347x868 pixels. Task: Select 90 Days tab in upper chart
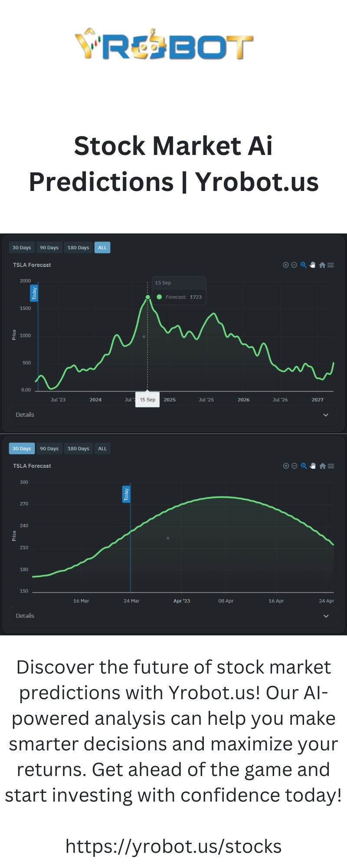(x=49, y=247)
